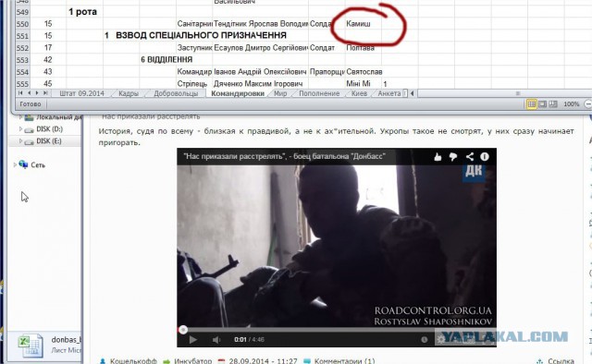Expand the 'Локальный диск' tree node
Viewport: 592px width, 364px height.
(20, 117)
